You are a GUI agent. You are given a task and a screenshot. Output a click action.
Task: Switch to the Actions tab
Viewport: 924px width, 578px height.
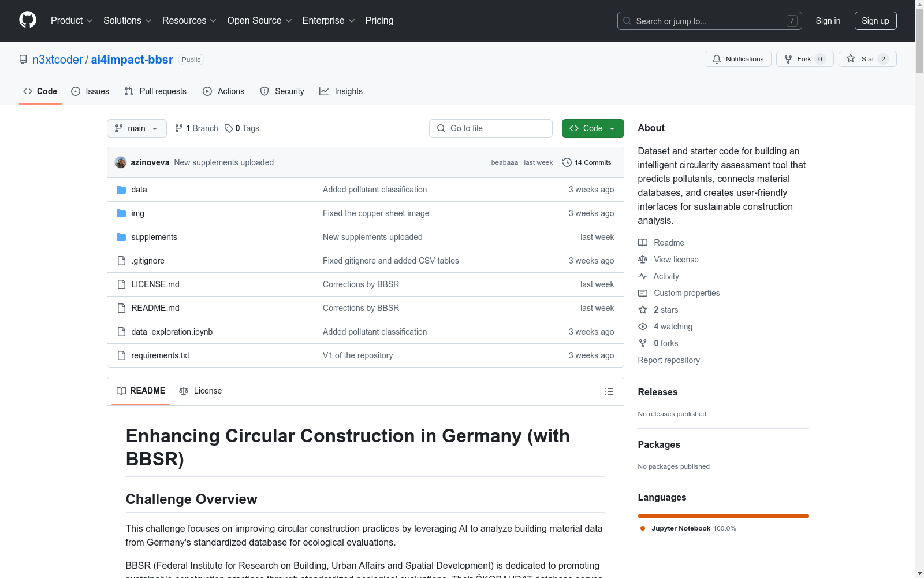coord(223,91)
